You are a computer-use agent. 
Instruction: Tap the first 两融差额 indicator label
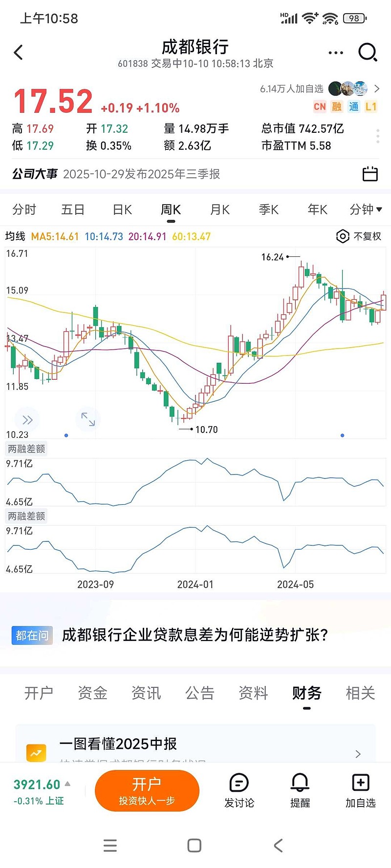pos(26,449)
